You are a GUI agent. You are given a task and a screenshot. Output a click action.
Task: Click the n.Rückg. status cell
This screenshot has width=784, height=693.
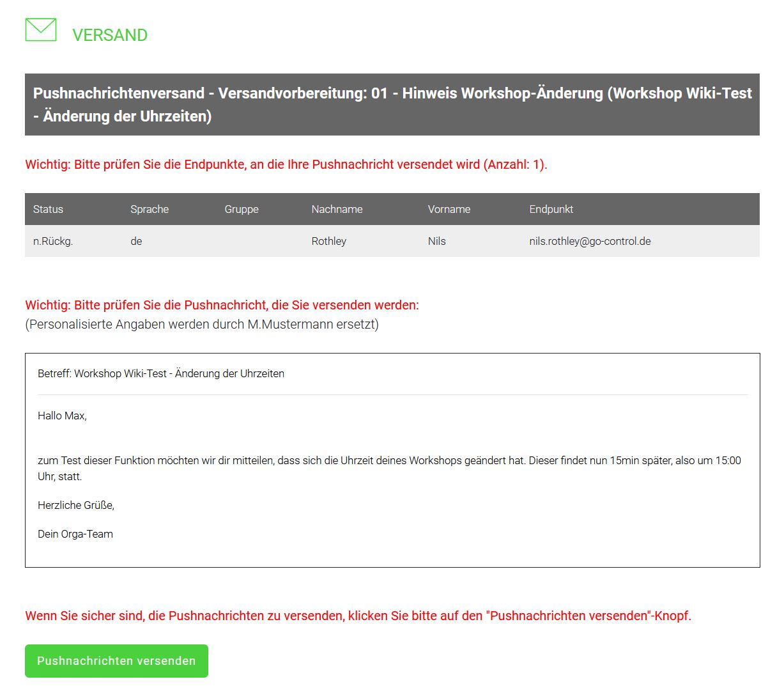coord(52,241)
